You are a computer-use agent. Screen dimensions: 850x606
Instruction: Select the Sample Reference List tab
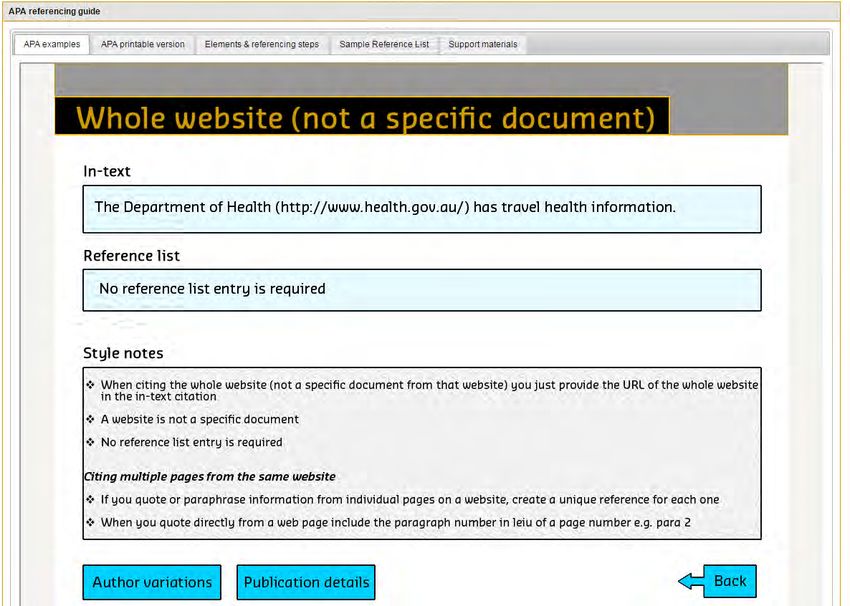click(x=384, y=44)
